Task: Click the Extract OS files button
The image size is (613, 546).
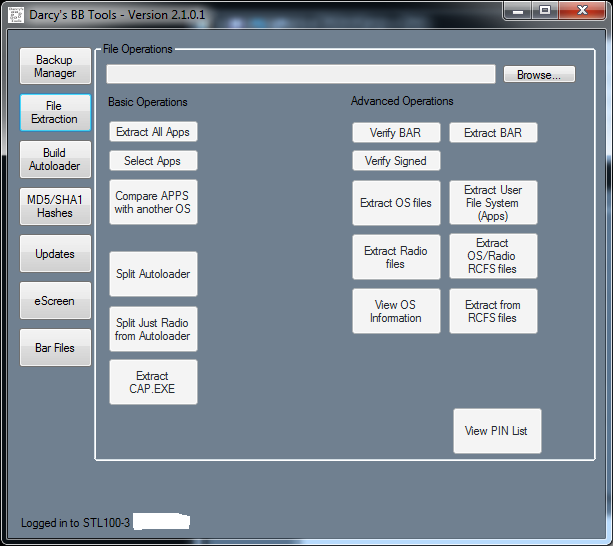Action: [395, 203]
